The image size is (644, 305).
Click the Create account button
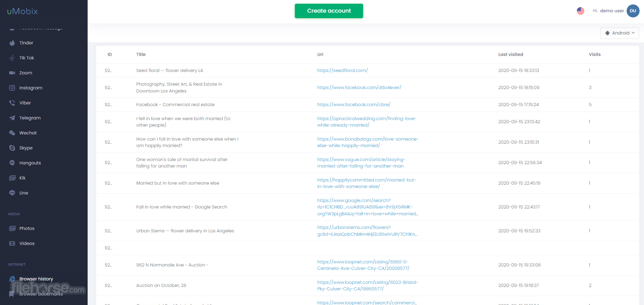(329, 11)
